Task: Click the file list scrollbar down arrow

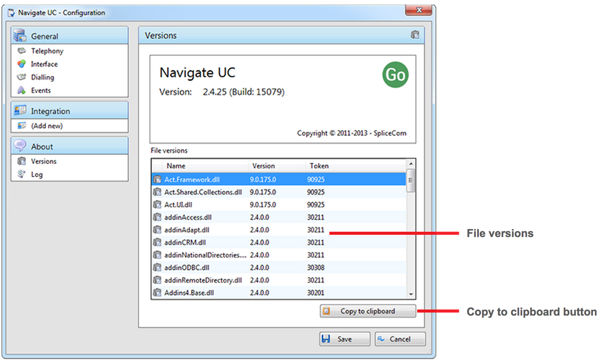Action: click(411, 294)
